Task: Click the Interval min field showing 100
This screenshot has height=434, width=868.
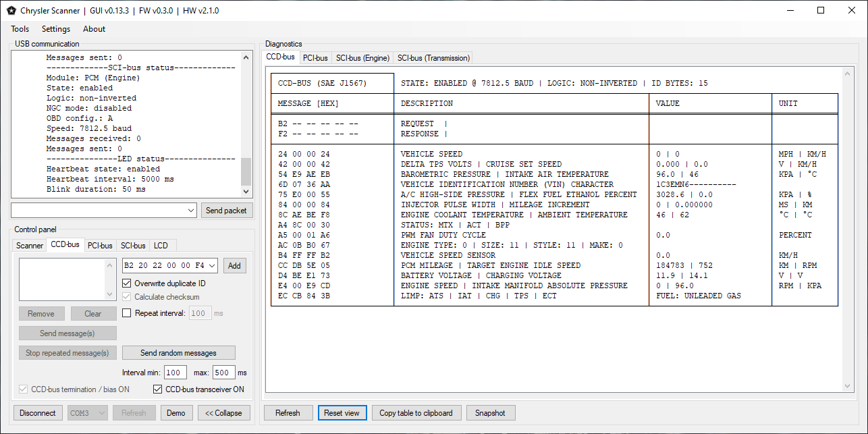Action: [175, 373]
